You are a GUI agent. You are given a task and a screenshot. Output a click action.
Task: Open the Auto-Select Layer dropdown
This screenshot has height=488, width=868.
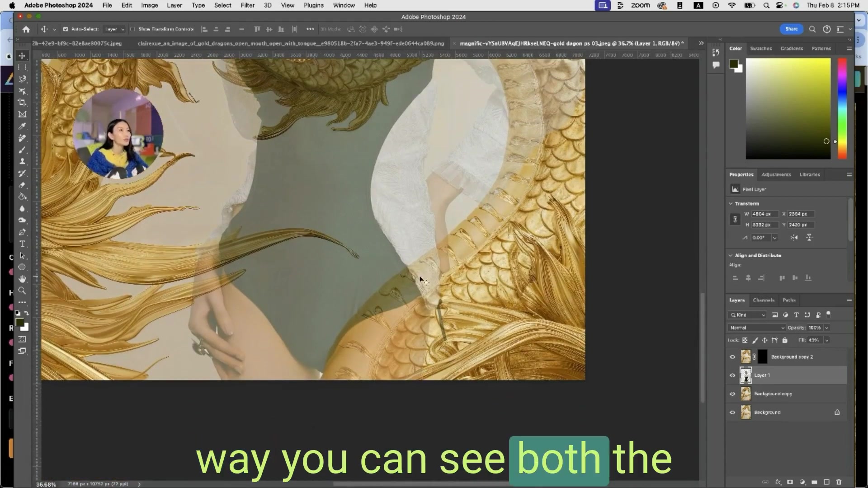click(114, 29)
